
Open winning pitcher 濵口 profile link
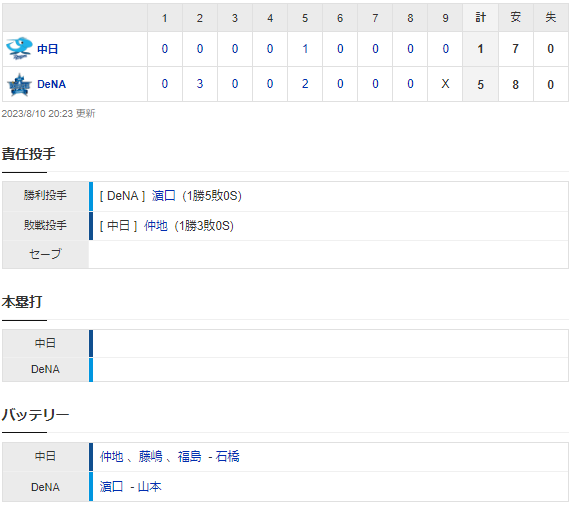click(164, 196)
